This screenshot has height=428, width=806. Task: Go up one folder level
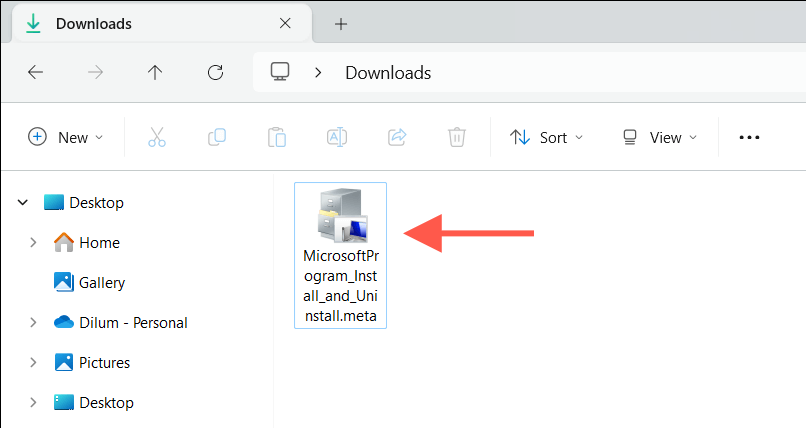coord(155,72)
